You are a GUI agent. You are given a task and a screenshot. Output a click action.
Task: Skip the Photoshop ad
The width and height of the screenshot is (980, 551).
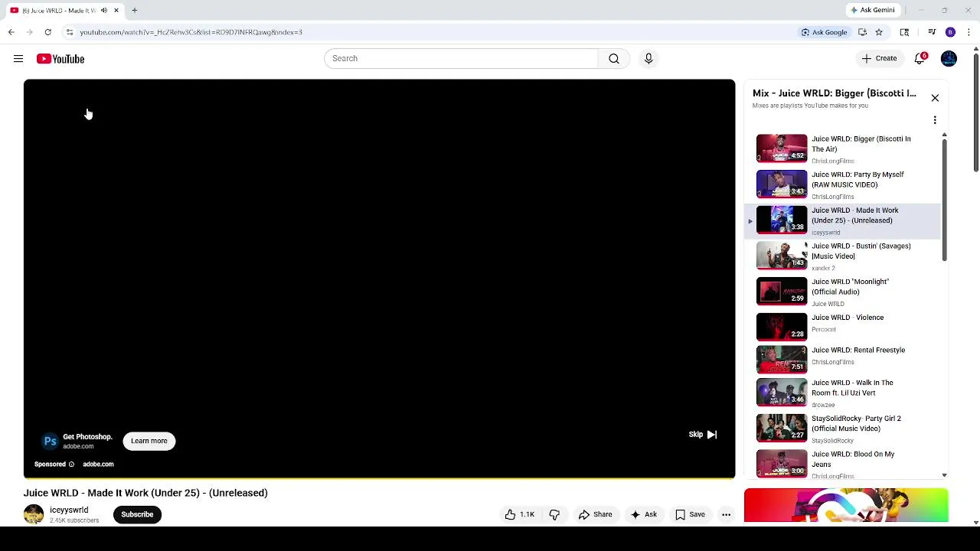[702, 434]
